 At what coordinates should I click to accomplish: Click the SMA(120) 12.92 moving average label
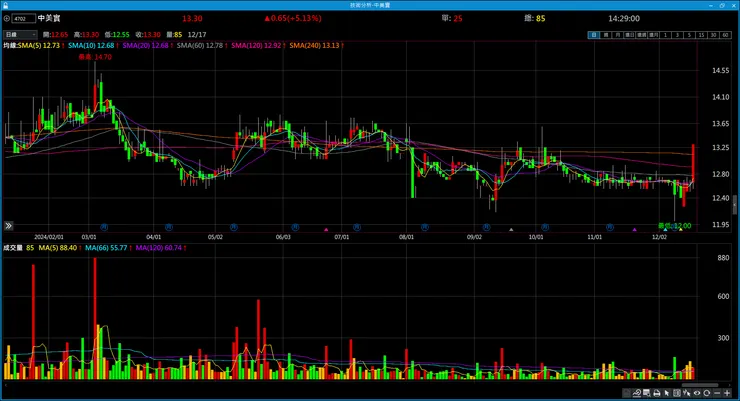click(256, 45)
